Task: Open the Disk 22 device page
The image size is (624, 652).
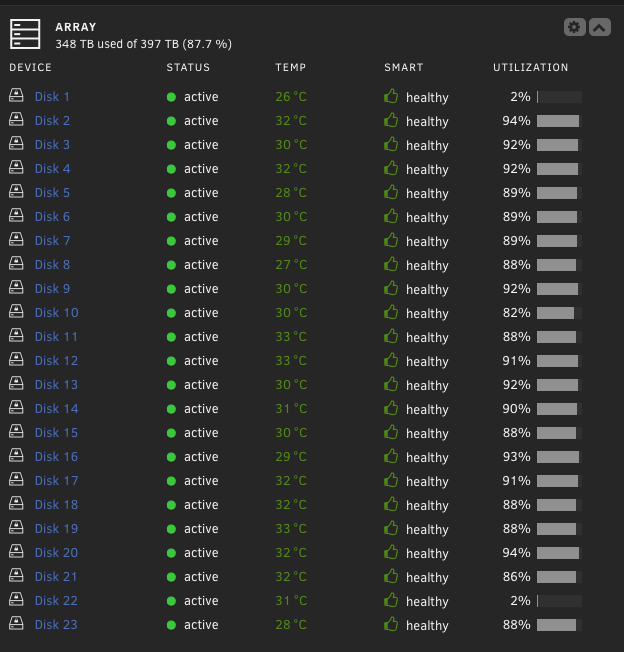Action: click(56, 601)
